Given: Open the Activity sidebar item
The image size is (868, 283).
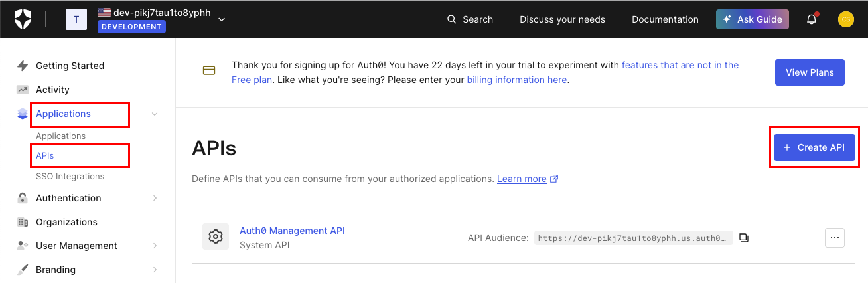Looking at the screenshot, I should click(52, 90).
